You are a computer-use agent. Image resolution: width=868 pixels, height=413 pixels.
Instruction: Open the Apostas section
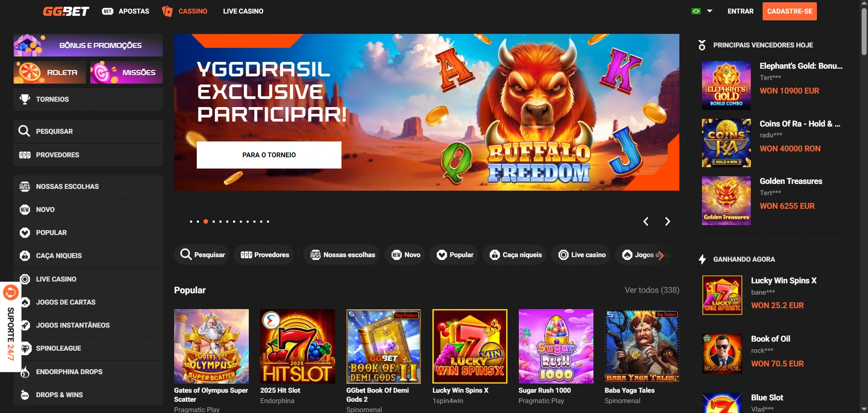(134, 11)
